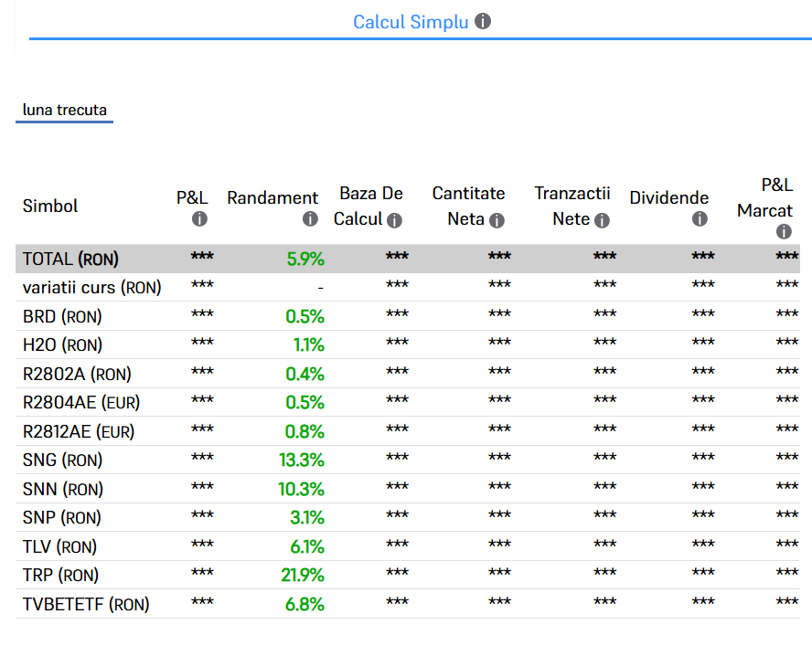Click info icon beside Baza De Calcul
This screenshot has height=646, width=812.
[394, 220]
